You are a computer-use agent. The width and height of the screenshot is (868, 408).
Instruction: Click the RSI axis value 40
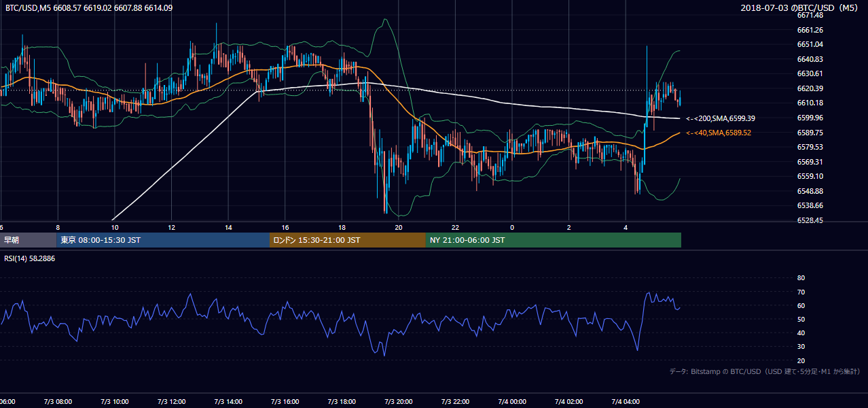click(x=801, y=333)
